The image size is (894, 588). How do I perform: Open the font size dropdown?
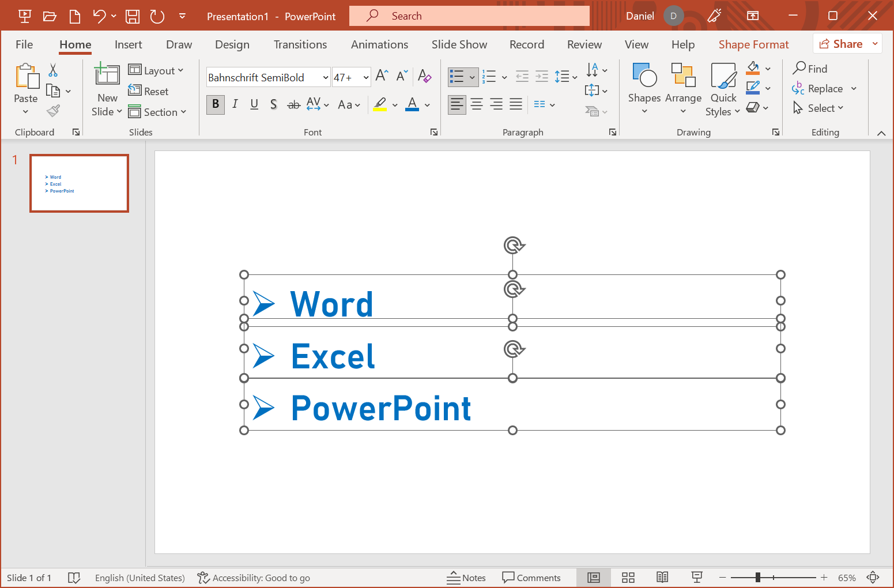tap(366, 77)
